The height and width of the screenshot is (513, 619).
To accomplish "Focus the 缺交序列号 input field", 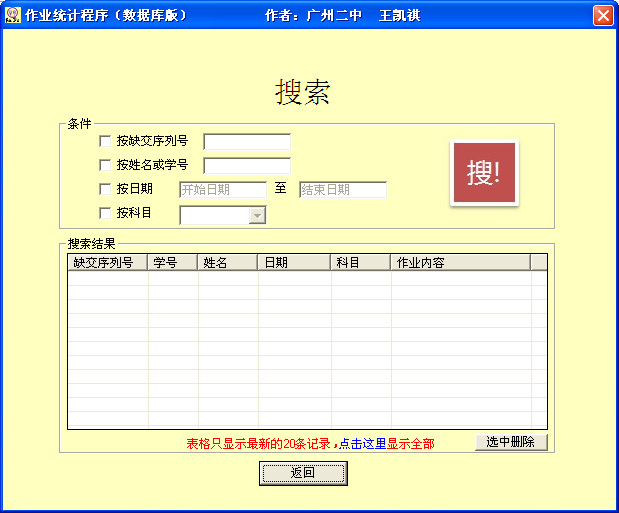I will click(x=247, y=142).
